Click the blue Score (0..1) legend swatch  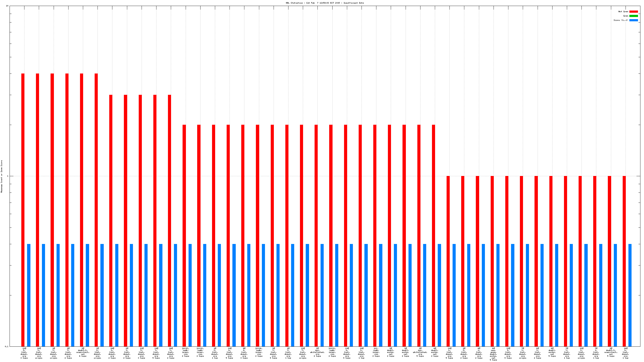click(633, 20)
